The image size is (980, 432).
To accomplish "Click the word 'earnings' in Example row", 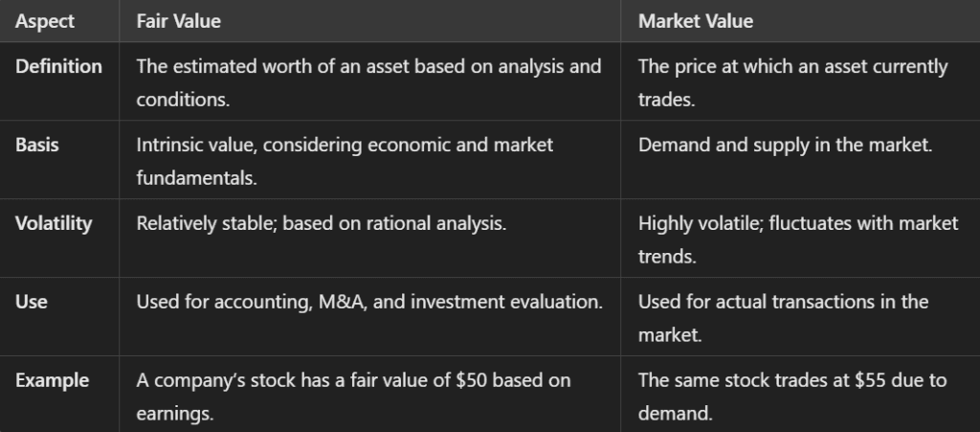I will tap(175, 413).
